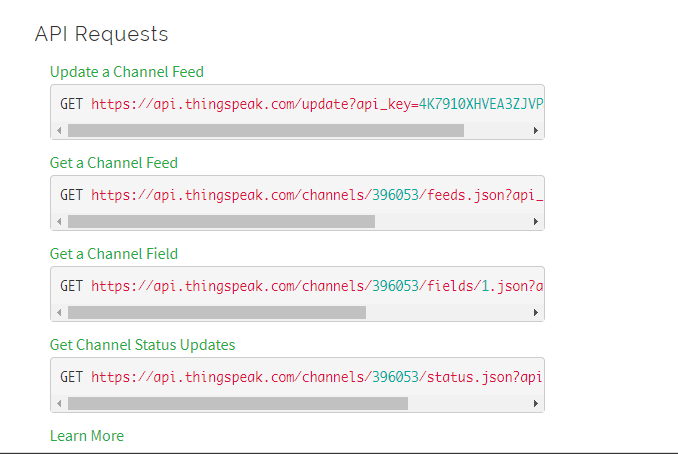Image resolution: width=678 pixels, height=454 pixels.
Task: Click the scrollbar thumb under the status.json URL
Action: point(238,403)
